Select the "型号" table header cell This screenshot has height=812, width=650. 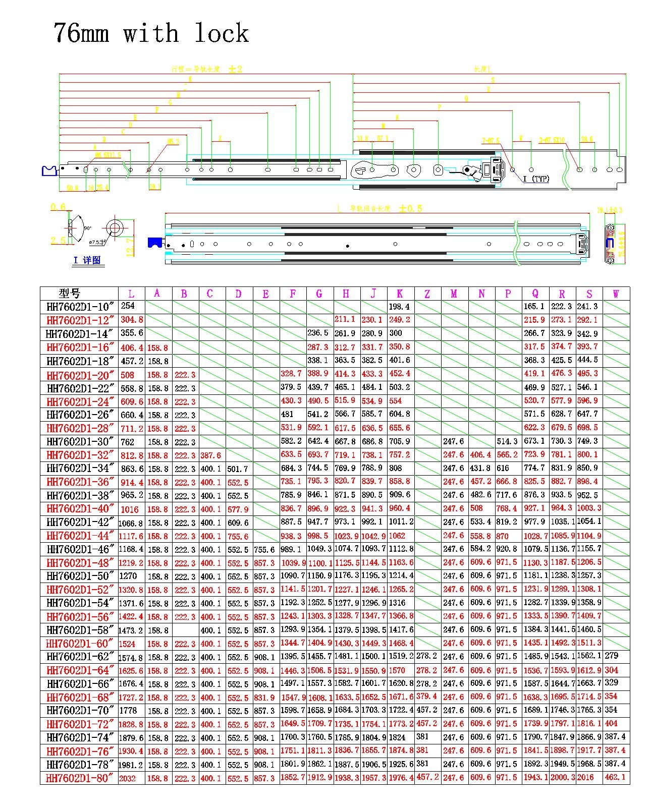pos(70,294)
